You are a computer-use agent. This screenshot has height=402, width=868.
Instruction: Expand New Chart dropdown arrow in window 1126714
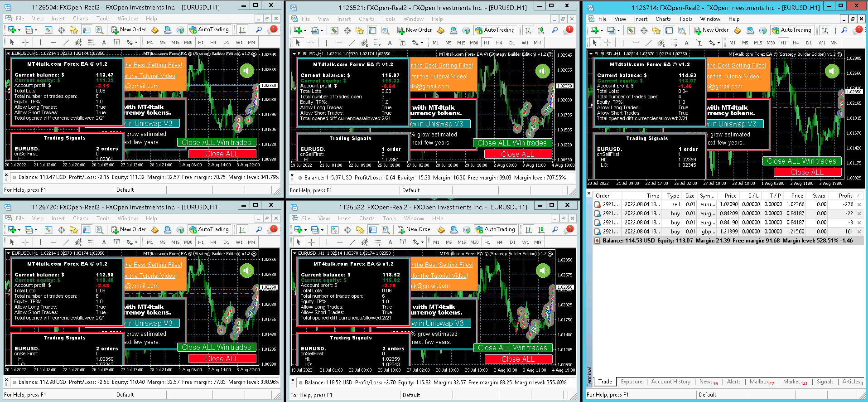tap(602, 31)
